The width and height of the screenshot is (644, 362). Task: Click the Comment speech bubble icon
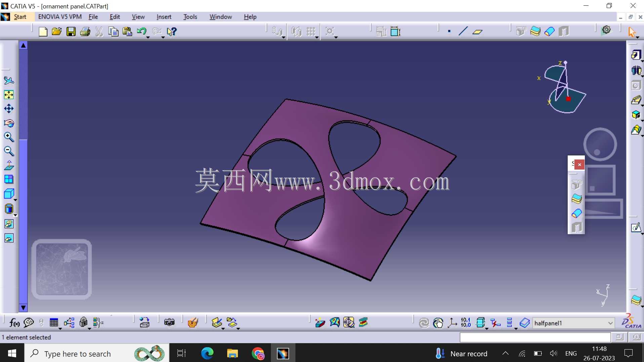point(29,323)
